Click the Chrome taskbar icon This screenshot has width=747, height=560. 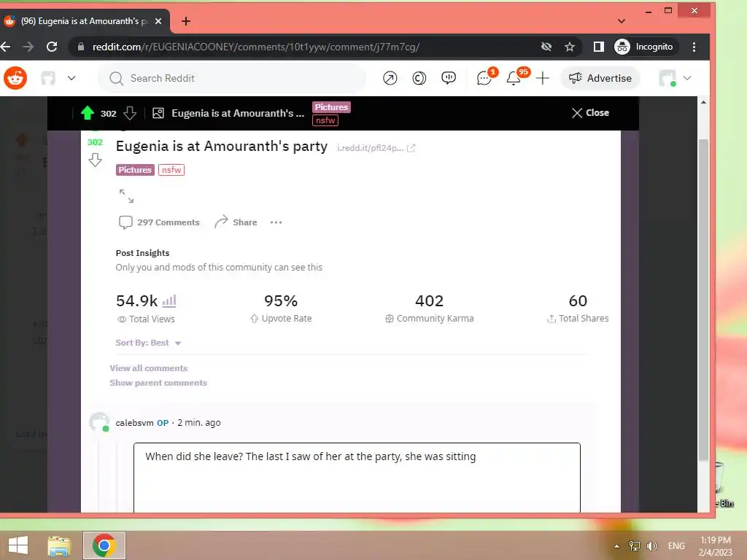pos(104,545)
